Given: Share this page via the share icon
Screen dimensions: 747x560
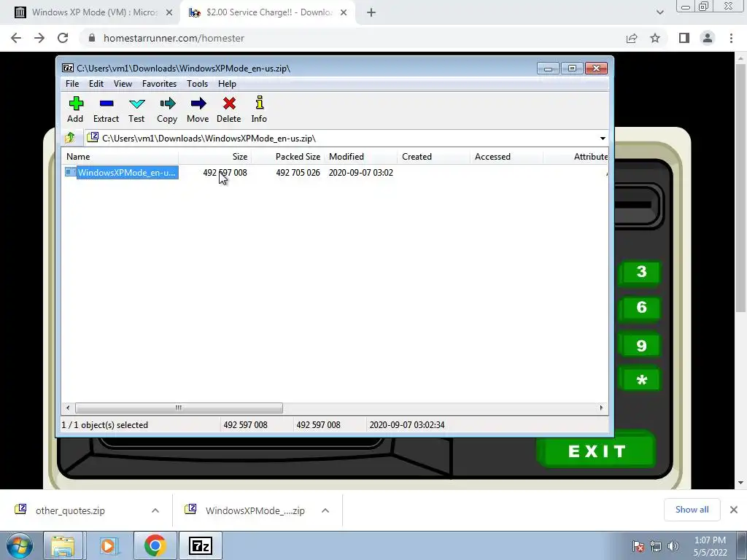Looking at the screenshot, I should pos(632,38).
